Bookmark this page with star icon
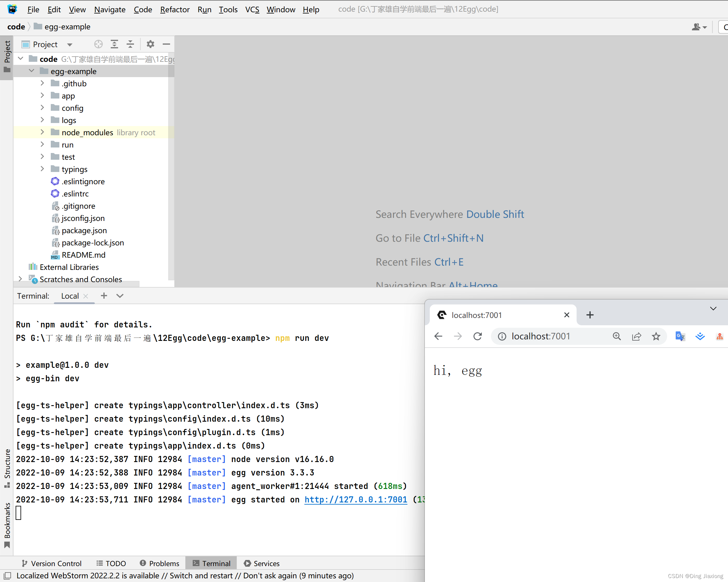Viewport: 728px width, 582px height. (x=656, y=336)
